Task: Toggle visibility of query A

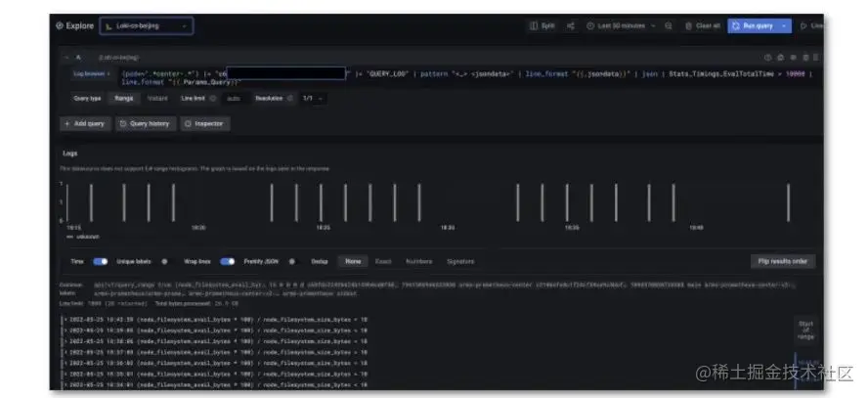Action: pyautogui.click(x=793, y=57)
